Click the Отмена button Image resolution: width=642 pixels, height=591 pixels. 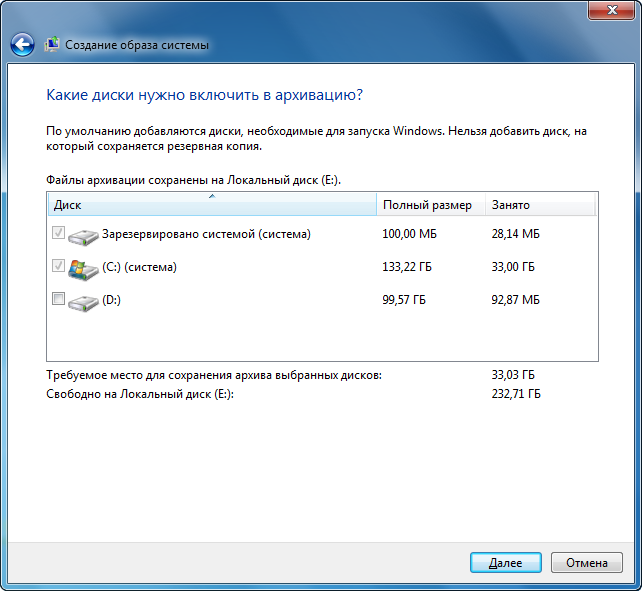tap(587, 562)
